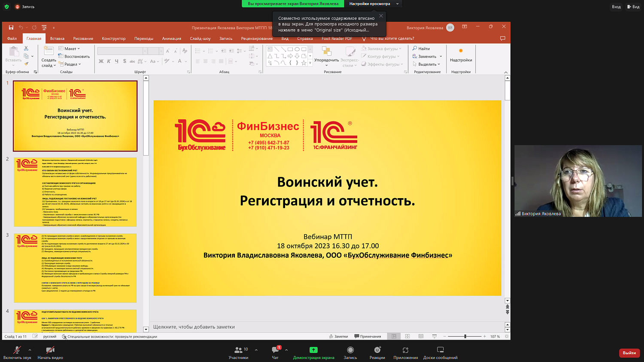
Task: Start Slideshow view icon in status bar
Action: point(434,336)
